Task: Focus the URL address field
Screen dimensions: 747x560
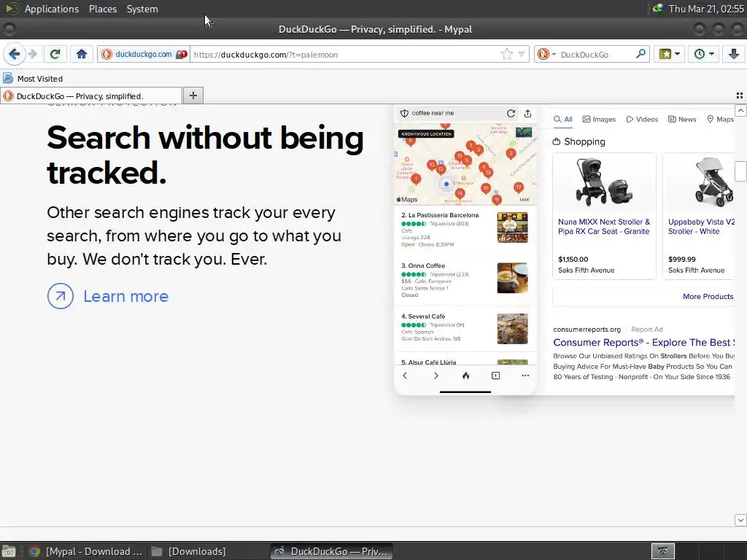Action: pos(344,54)
